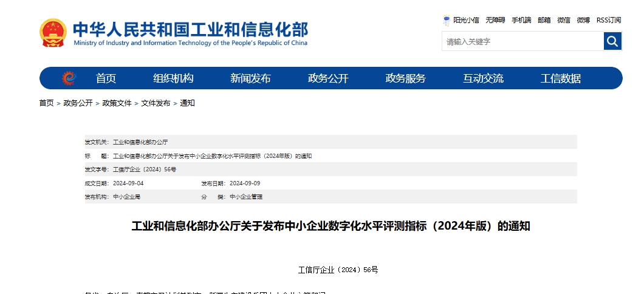Open the 手机端 mobile version link

521,20
